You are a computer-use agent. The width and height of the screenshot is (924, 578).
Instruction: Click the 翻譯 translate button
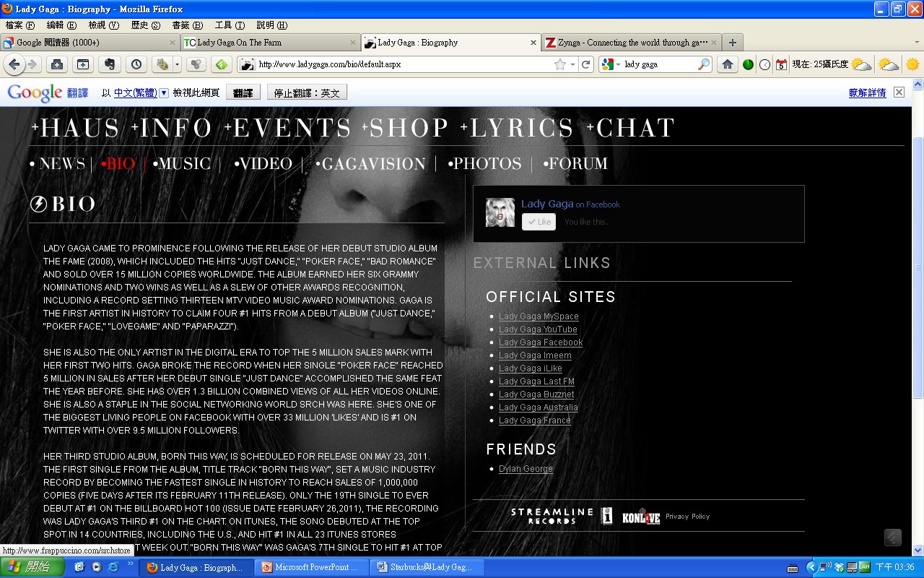point(243,92)
